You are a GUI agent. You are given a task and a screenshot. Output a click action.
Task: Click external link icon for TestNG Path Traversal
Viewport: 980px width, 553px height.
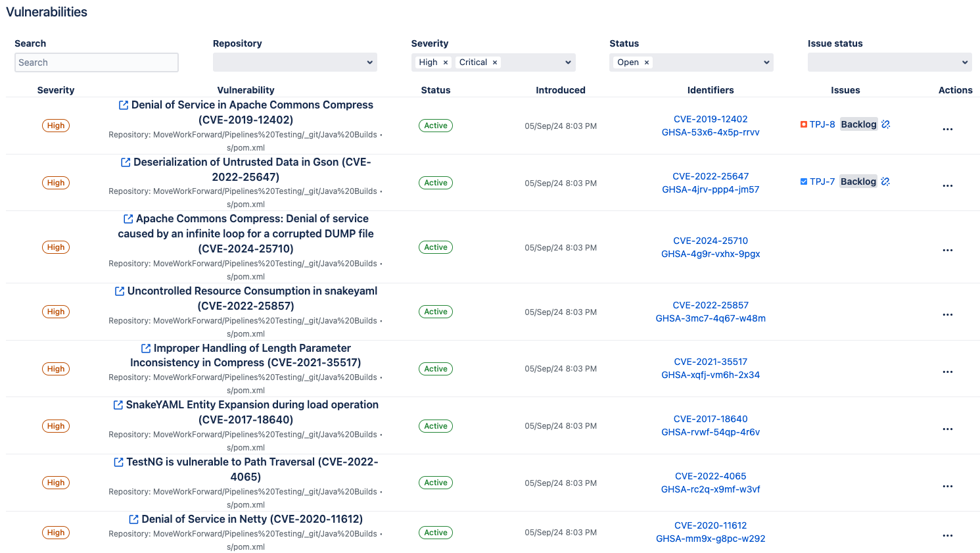[118, 462]
